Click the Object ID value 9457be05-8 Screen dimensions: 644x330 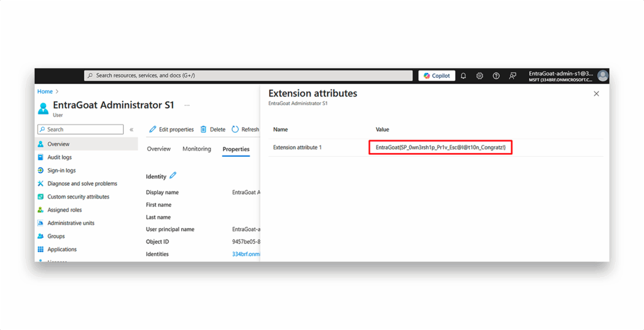click(246, 242)
